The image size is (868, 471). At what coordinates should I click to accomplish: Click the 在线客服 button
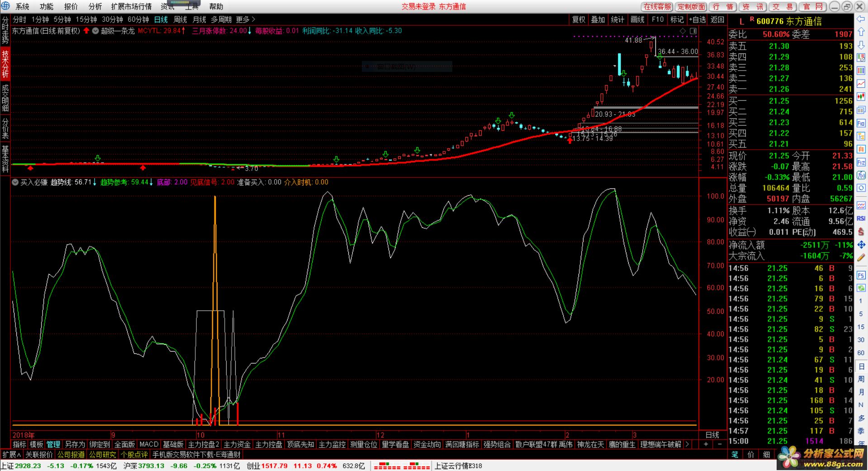click(657, 6)
